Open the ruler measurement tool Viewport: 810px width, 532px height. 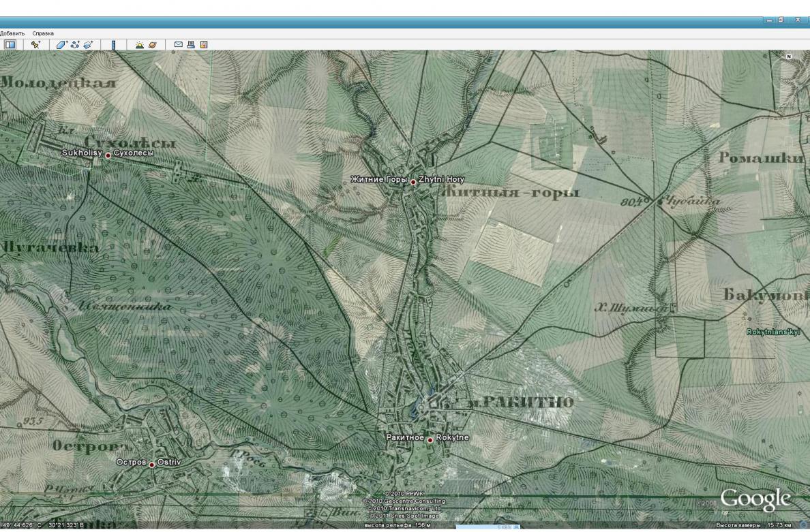pyautogui.click(x=114, y=45)
